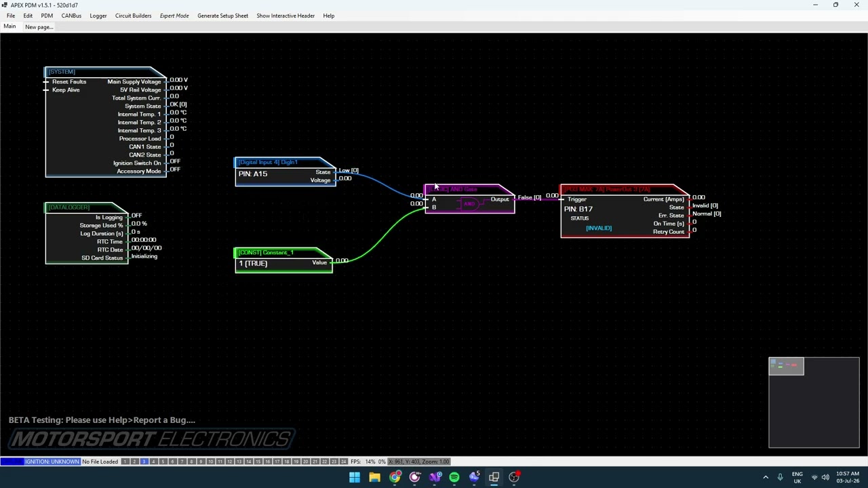This screenshot has width=868, height=488.
Task: Click Show Interactive Header
Action: (285, 16)
